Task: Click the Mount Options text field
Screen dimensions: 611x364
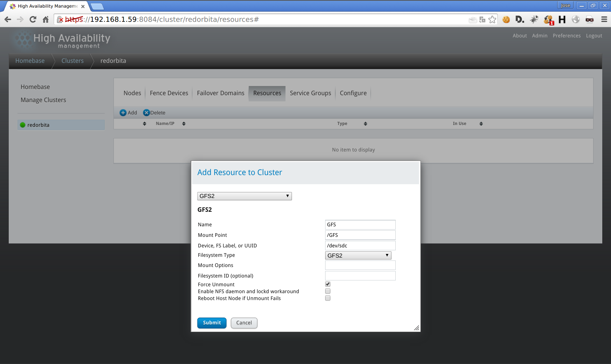Action: 360,266
